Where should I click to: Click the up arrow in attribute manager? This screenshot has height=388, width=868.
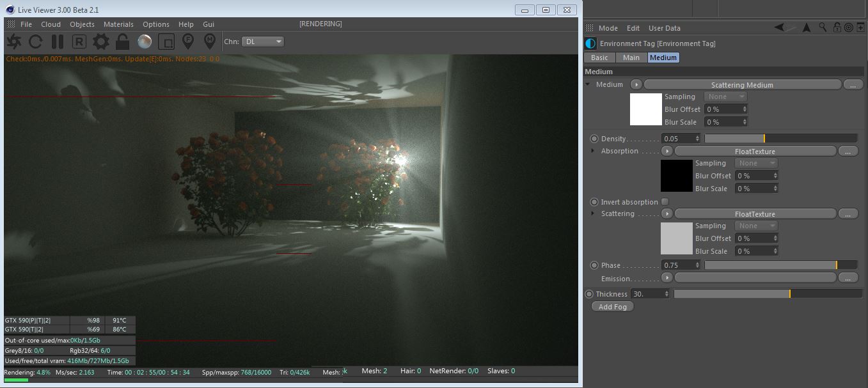(807, 27)
